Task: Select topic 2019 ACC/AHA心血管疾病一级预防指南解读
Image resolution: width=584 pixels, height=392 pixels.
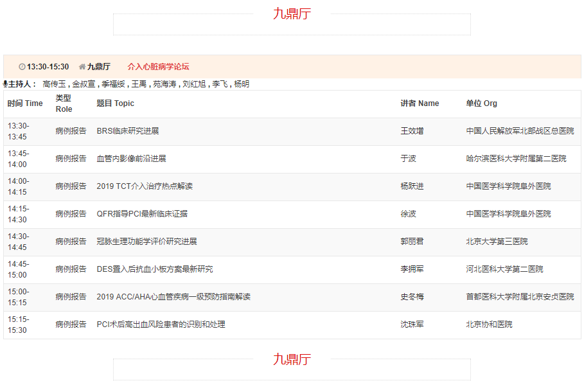Action: click(x=173, y=296)
